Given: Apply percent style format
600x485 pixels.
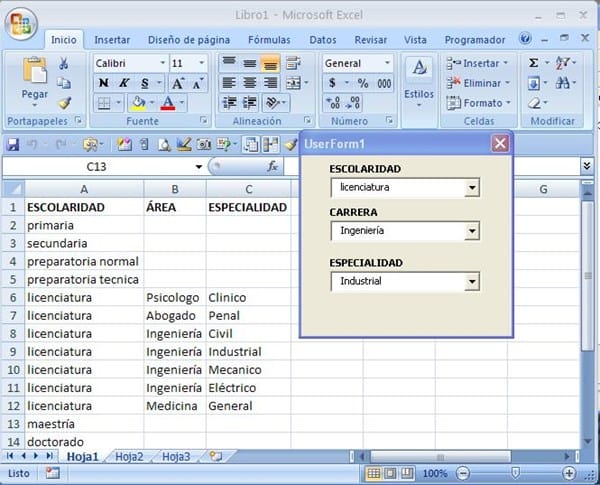Looking at the screenshot, I should 363,83.
